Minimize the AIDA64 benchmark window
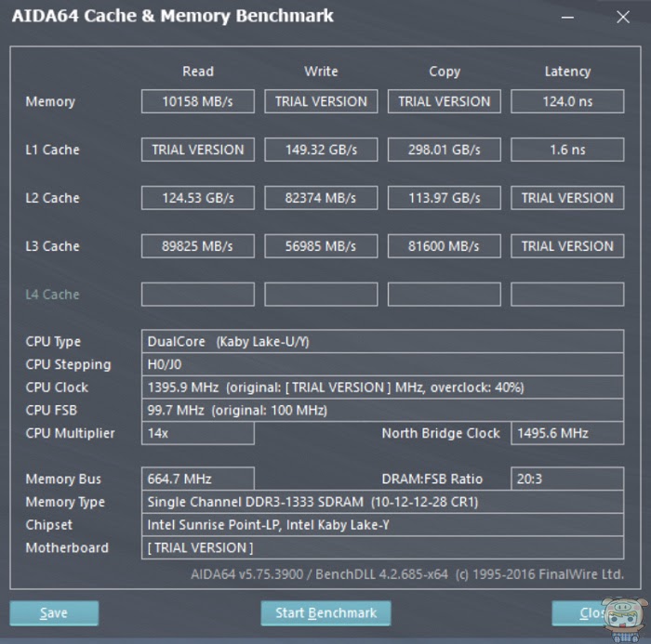The height and width of the screenshot is (644, 651). (x=567, y=17)
